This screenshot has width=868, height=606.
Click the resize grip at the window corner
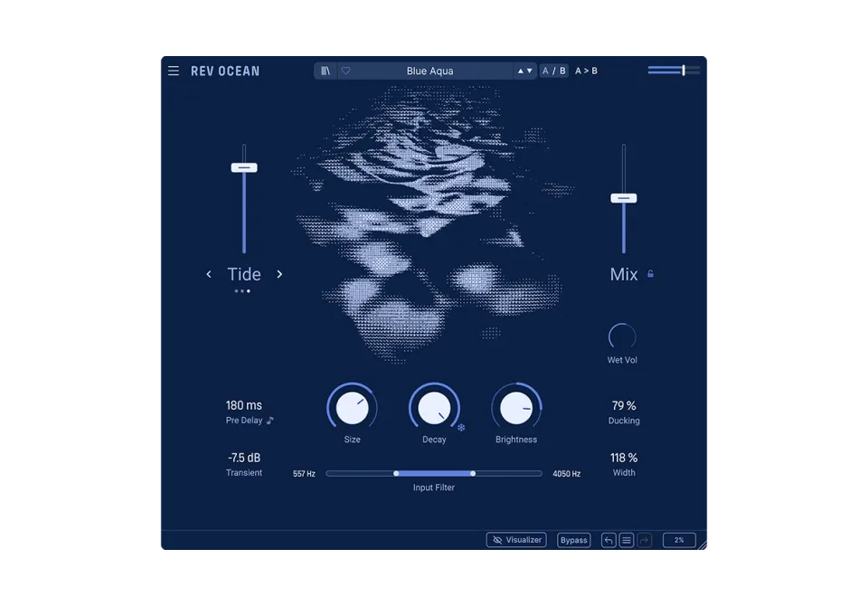click(x=702, y=545)
